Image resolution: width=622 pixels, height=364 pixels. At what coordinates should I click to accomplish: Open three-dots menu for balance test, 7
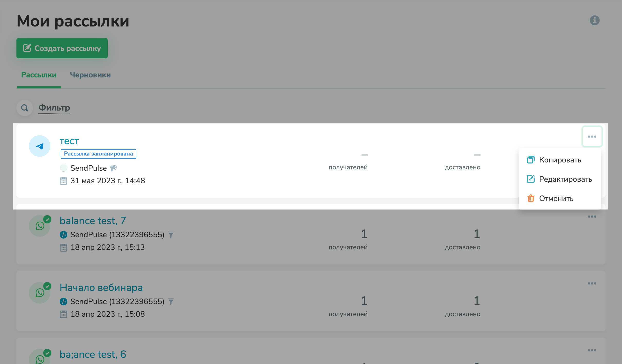[592, 216]
